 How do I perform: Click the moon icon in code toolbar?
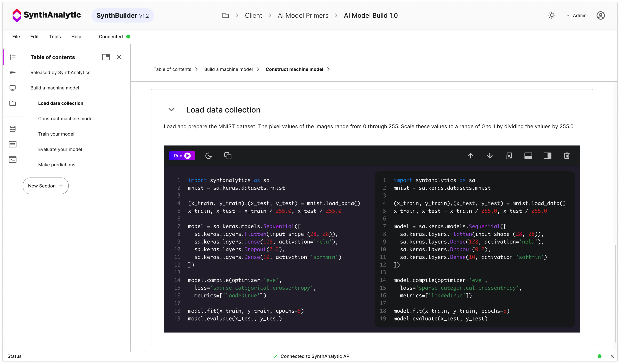208,156
